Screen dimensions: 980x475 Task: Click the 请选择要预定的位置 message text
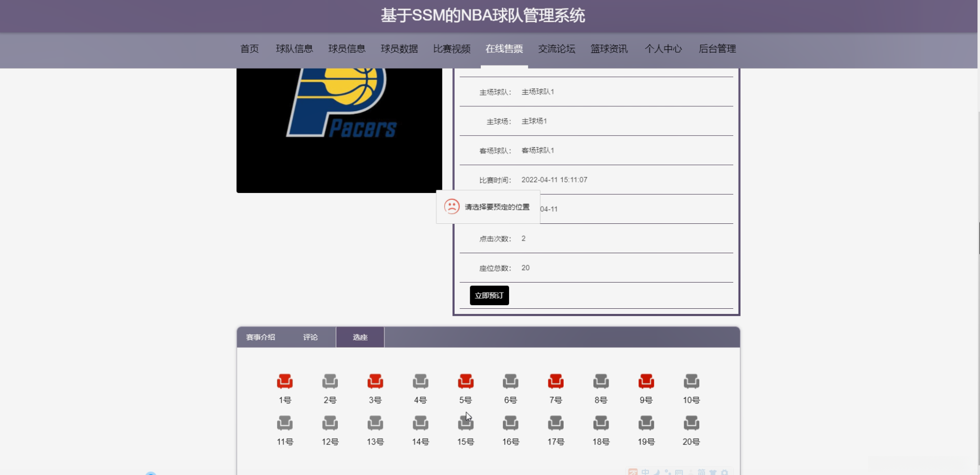(497, 207)
